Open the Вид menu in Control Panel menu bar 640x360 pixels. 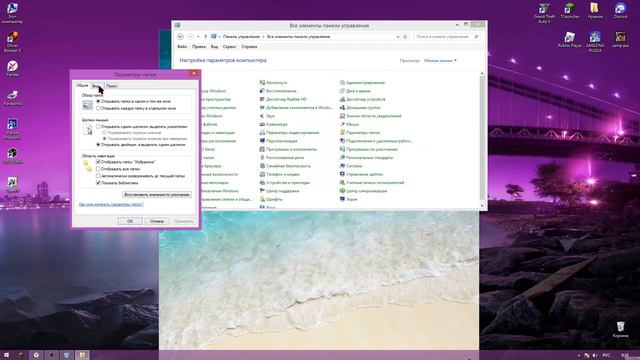pyautogui.click(x=214, y=47)
